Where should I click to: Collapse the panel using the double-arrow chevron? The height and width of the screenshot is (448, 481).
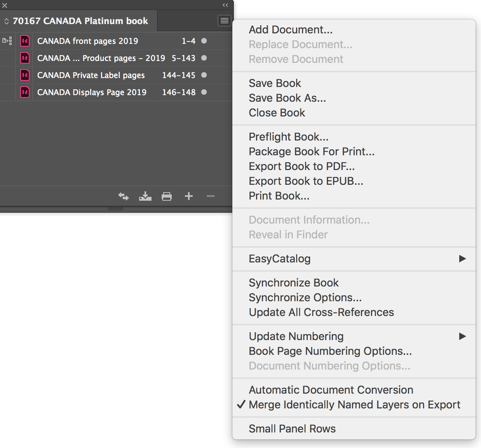tap(225, 5)
